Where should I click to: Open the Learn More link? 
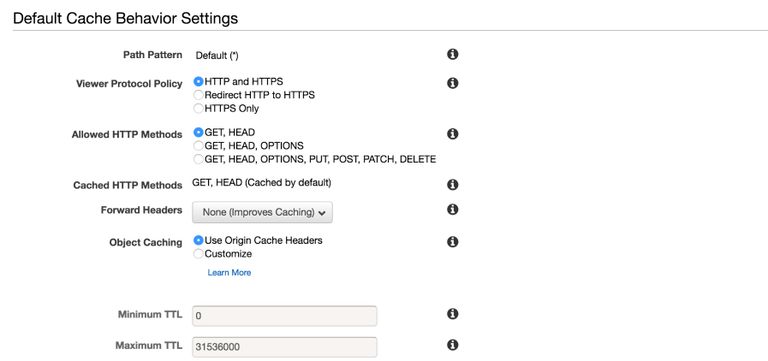[229, 272]
